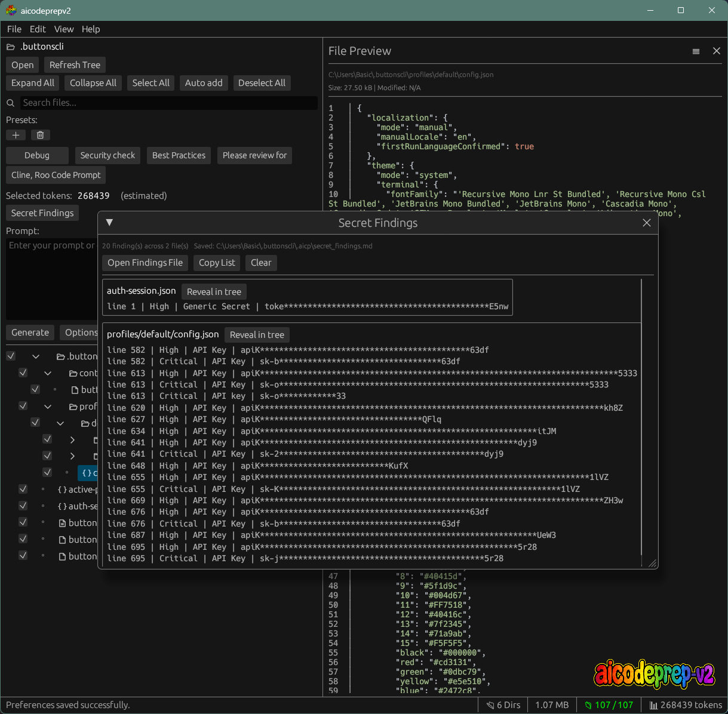Apply the Security check preset
The height and width of the screenshot is (714, 728).
click(x=107, y=155)
